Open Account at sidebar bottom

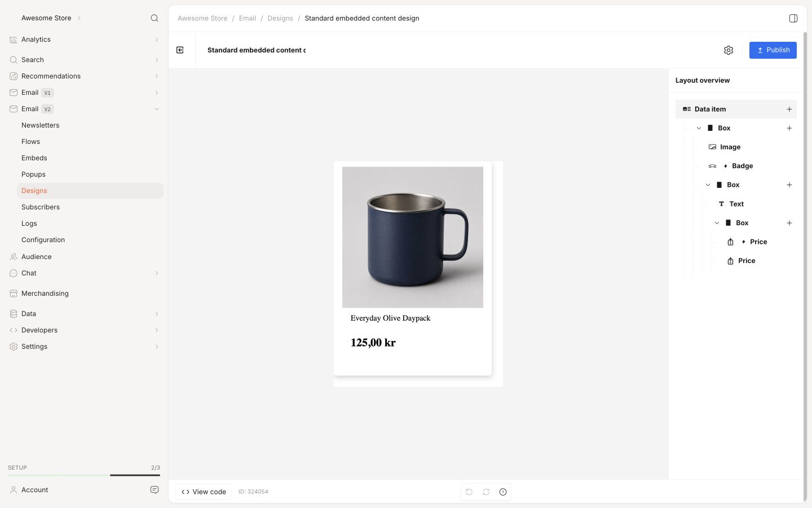tap(35, 490)
